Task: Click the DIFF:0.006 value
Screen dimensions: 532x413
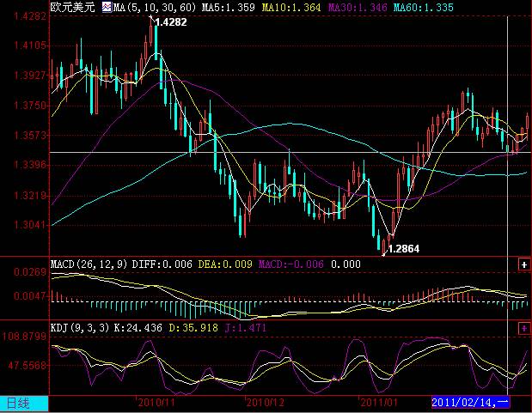Action: pos(162,264)
